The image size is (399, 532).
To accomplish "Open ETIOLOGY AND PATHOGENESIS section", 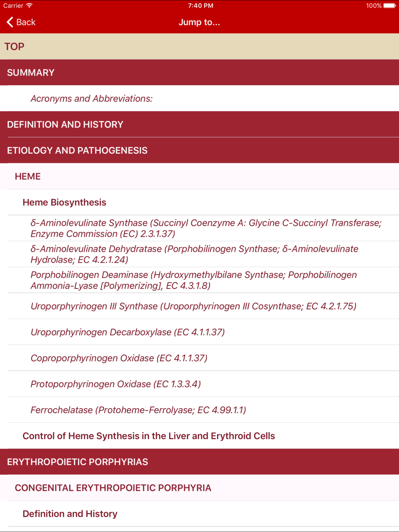I will (199, 150).
